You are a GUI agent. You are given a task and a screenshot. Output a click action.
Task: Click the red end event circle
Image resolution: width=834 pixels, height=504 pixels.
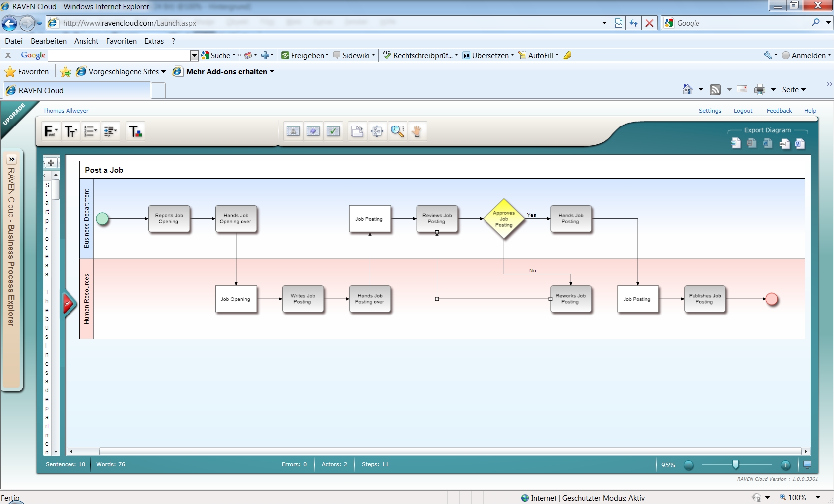point(772,299)
